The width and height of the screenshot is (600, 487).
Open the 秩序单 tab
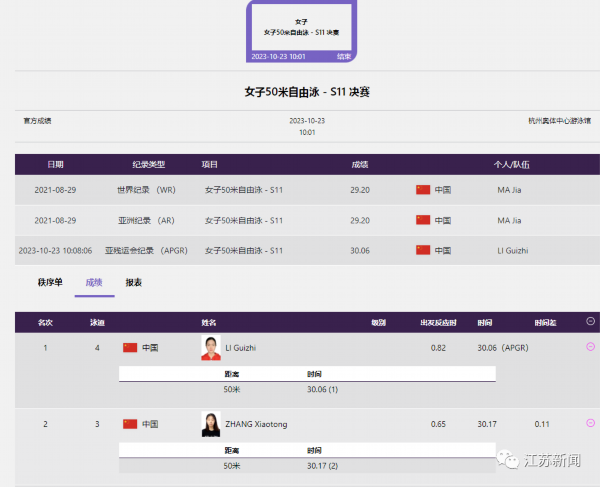coord(50,283)
